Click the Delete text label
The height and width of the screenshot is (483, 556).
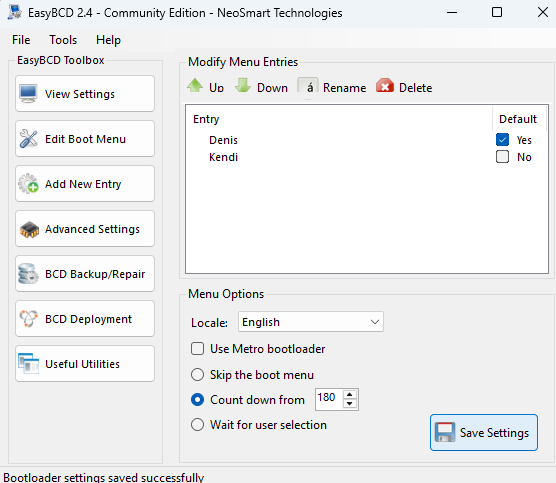coord(416,88)
